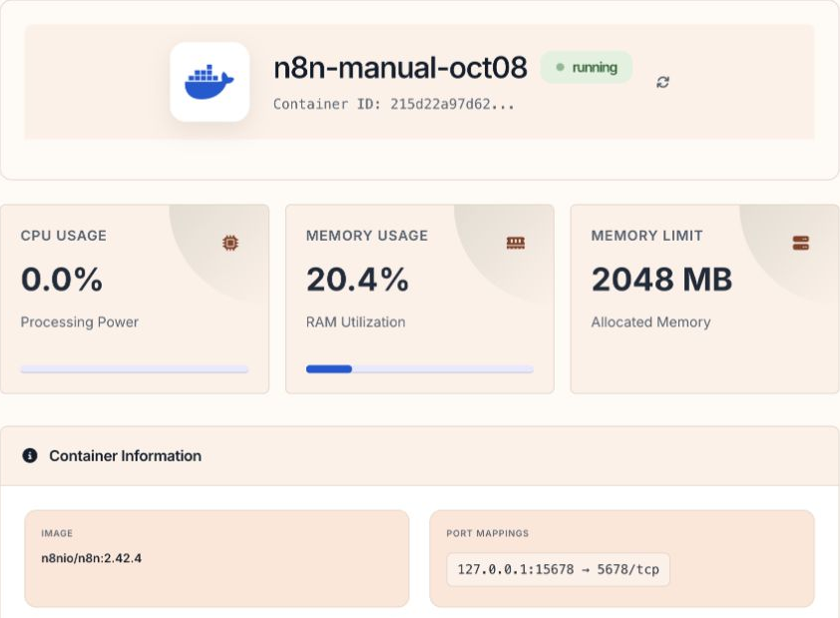This screenshot has width=840, height=618.
Task: Click the refresh icon beside running status
Action: (662, 82)
